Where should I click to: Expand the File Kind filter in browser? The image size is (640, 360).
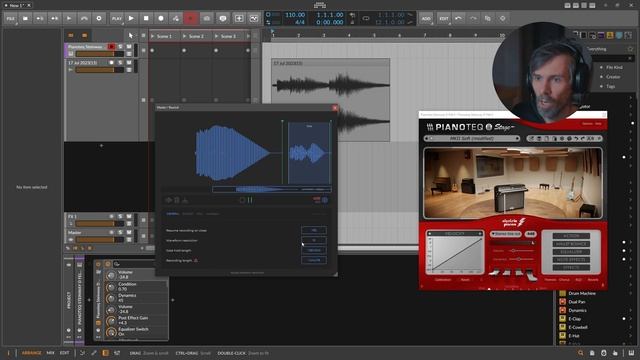[613, 67]
